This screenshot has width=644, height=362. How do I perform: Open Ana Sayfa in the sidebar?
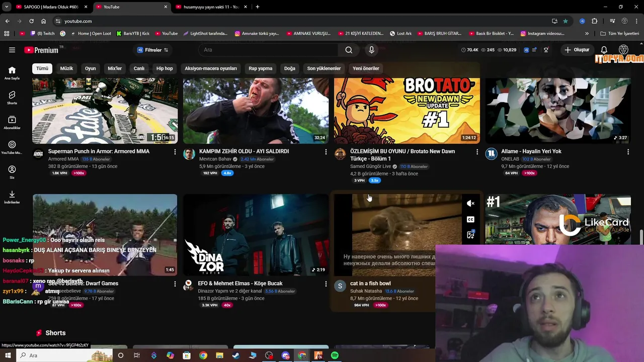[12, 73]
